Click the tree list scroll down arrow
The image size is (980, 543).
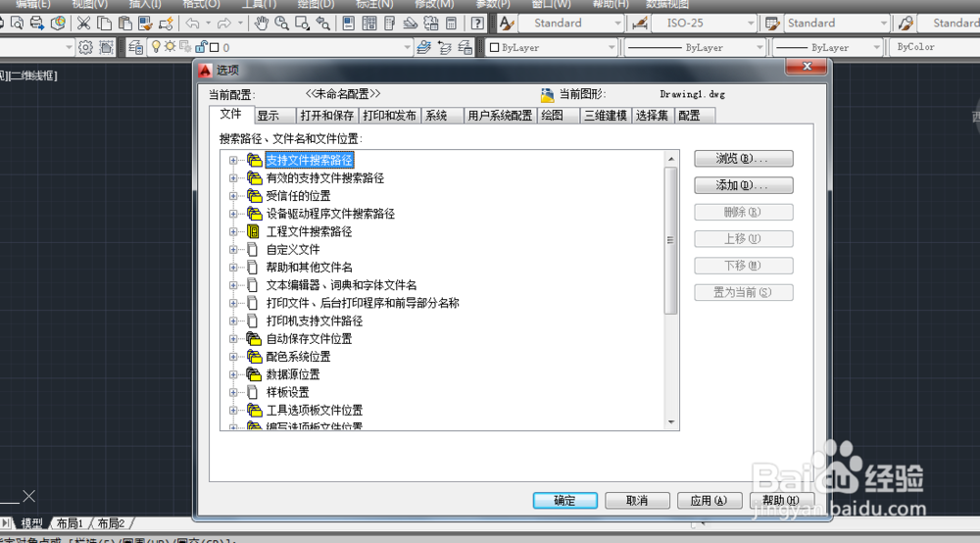coord(671,422)
